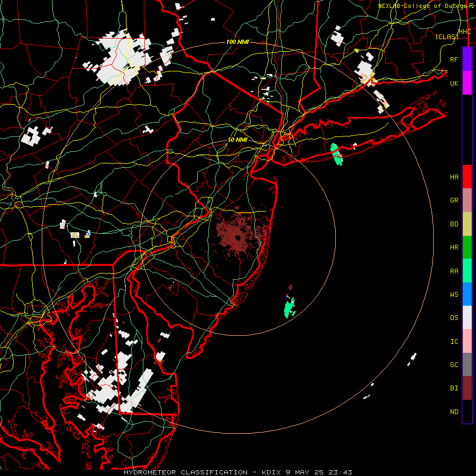The image size is (476, 476).
Task: Click the BD legend label
Action: pyautogui.click(x=454, y=224)
